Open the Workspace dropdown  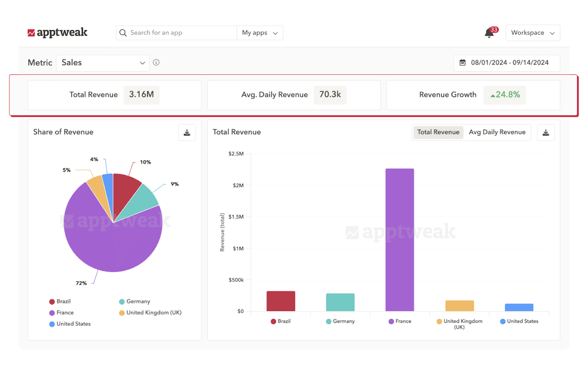[x=533, y=32]
